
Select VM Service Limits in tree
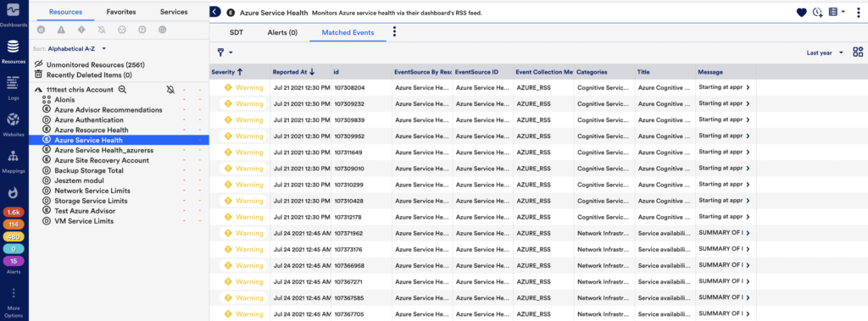click(84, 221)
